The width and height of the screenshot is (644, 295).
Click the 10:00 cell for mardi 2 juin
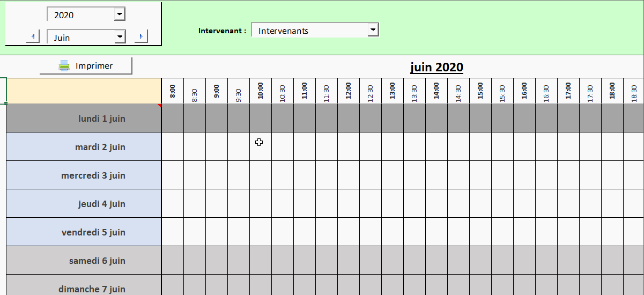click(261, 146)
